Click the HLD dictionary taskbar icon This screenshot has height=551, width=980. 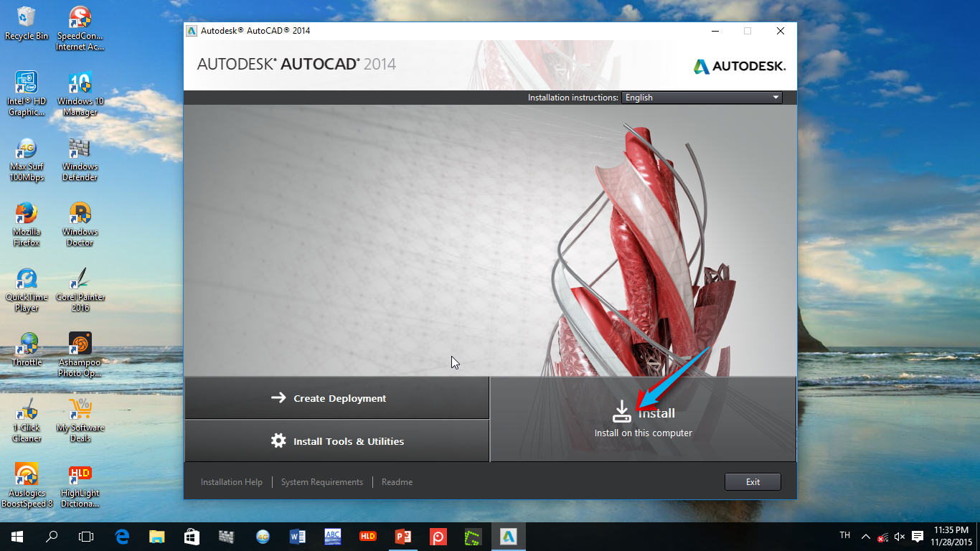368,537
